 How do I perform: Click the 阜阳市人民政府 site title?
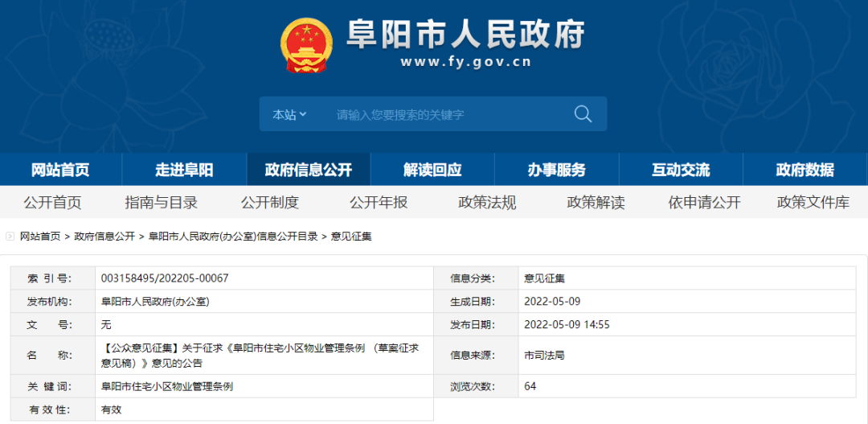coord(465,35)
